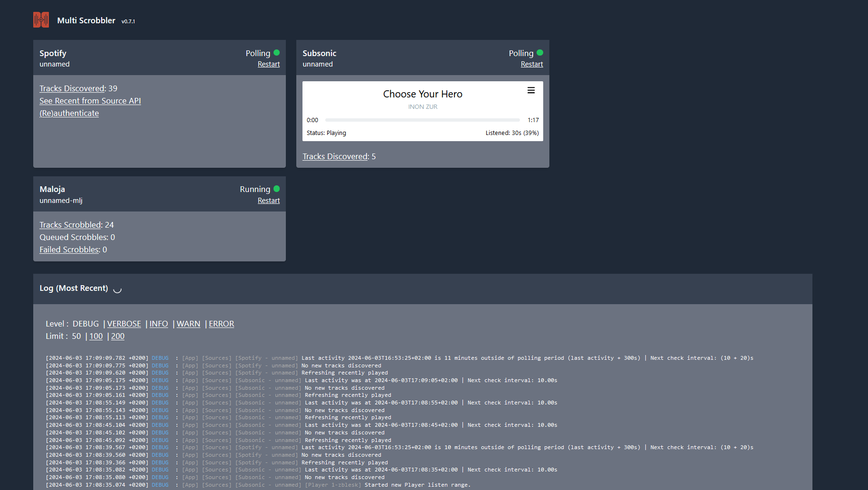Set log level to VERBOSE

[x=124, y=324]
